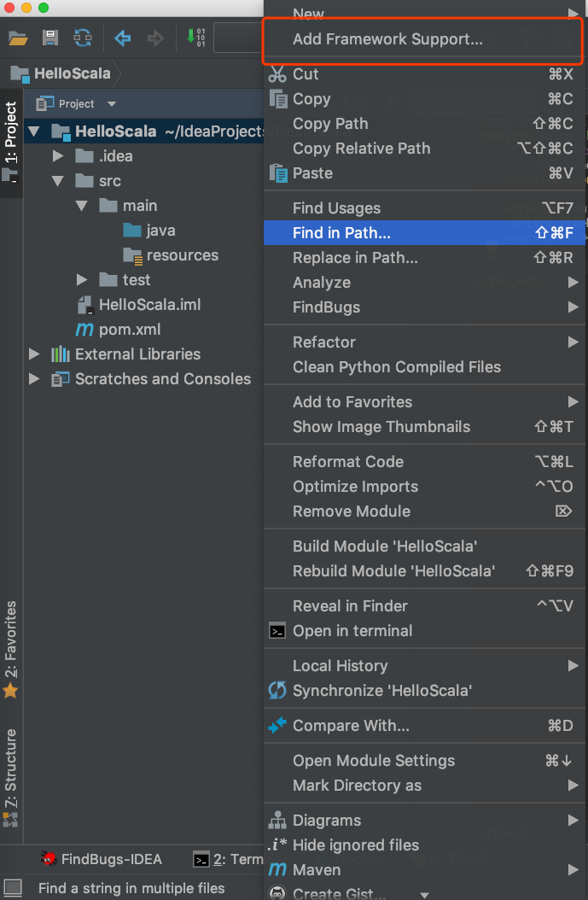Click the .idea folder icon
This screenshot has height=900, width=588.
[84, 156]
